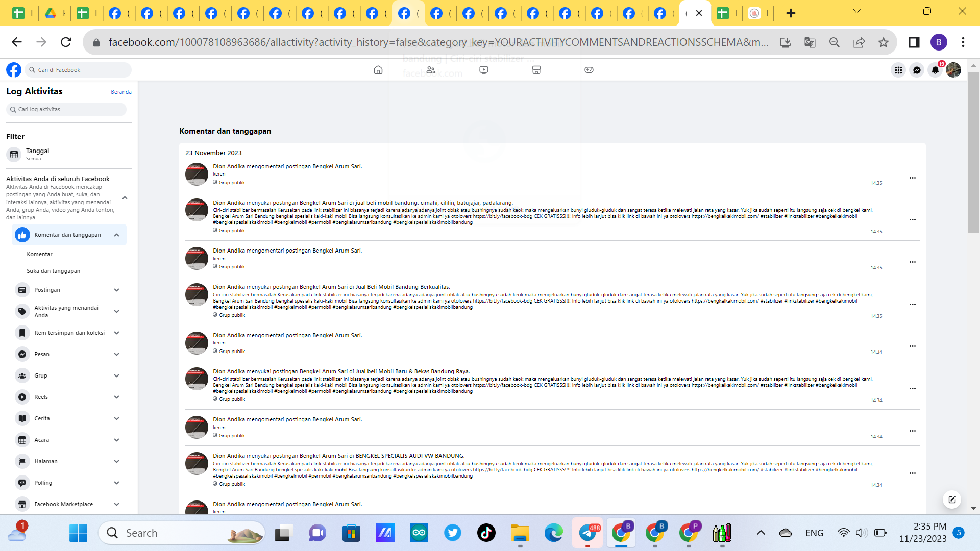The image size is (980, 551).
Task: Open Microsoft Edge from the taskbar
Action: click(x=554, y=533)
